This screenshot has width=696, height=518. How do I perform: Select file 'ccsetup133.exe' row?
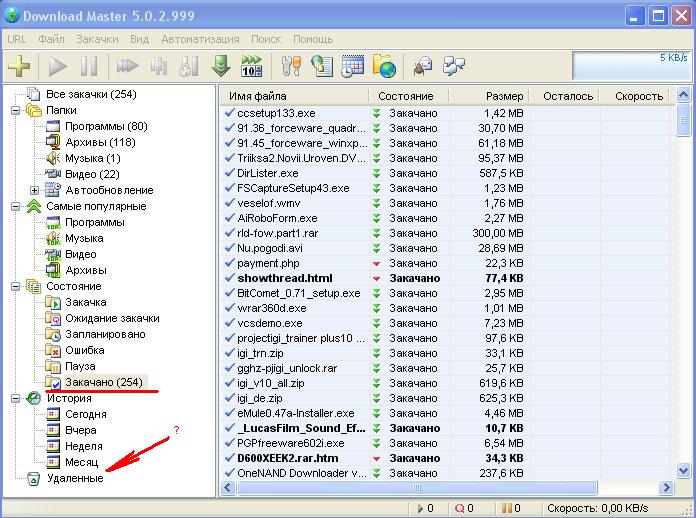(447, 113)
